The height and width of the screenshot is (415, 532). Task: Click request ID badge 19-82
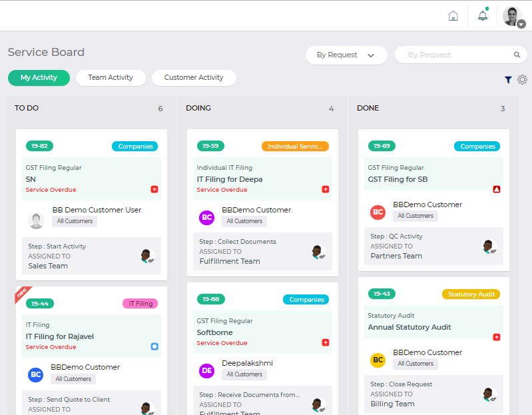(39, 146)
